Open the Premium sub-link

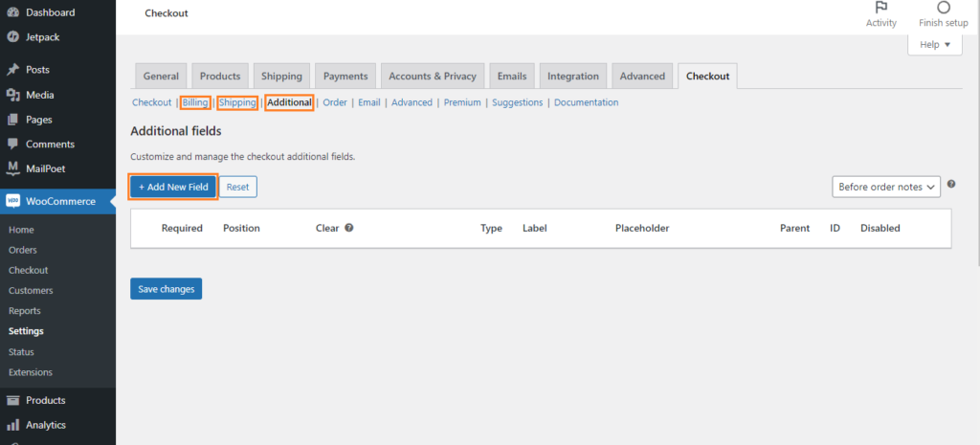point(462,102)
